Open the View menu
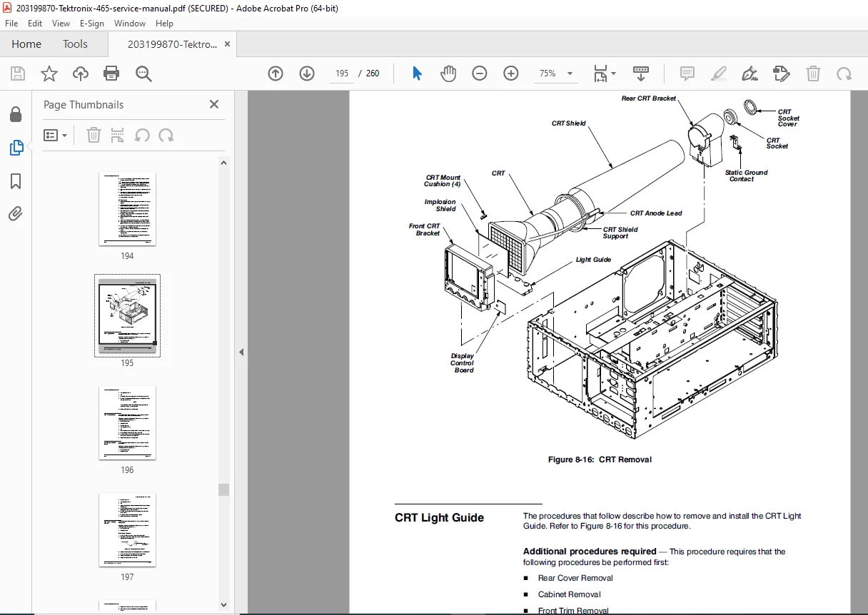Viewport: 868px width, 615px height. coord(61,24)
